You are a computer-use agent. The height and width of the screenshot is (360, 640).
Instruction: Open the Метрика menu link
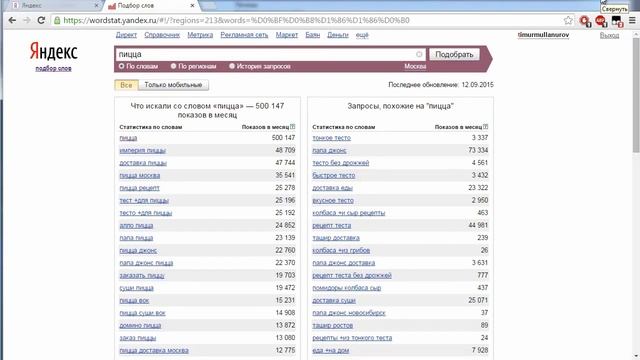click(200, 35)
